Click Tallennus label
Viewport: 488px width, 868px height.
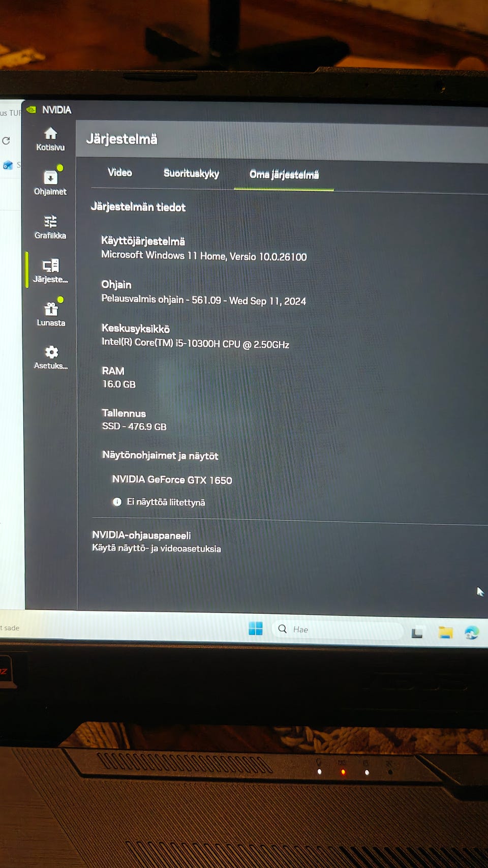(124, 413)
